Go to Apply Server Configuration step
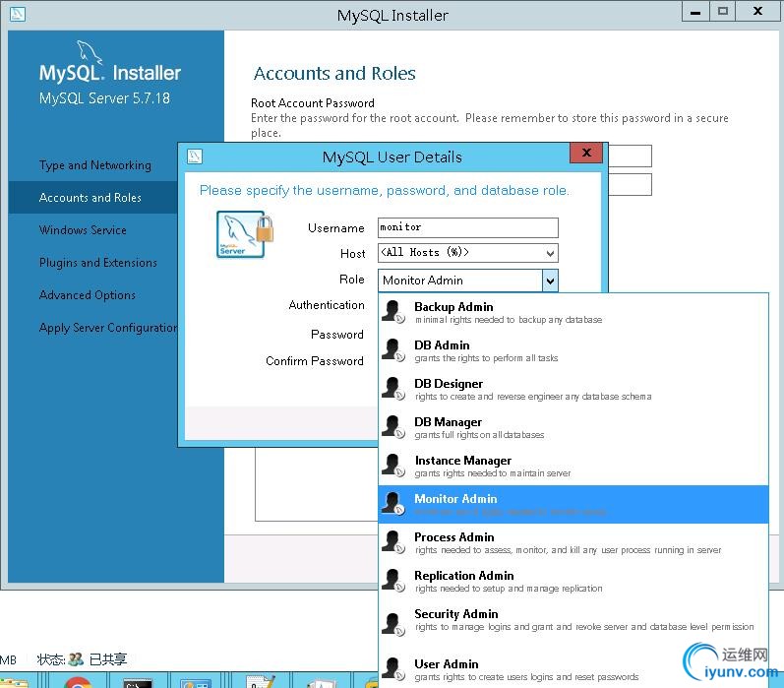This screenshot has width=784, height=688. [x=108, y=328]
